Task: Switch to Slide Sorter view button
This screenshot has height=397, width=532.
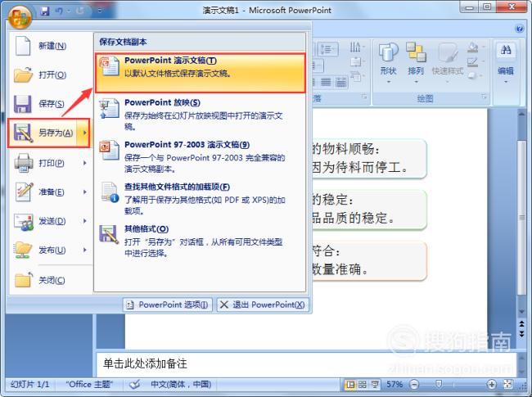Action: pos(363,385)
